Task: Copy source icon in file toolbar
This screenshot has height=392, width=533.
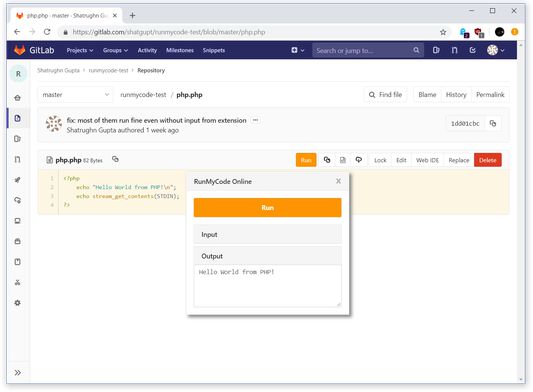Action: [327, 160]
